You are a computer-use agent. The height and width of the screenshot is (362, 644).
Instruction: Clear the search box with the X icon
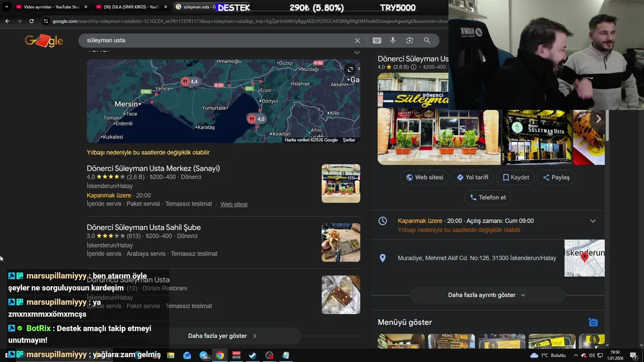coord(357,40)
